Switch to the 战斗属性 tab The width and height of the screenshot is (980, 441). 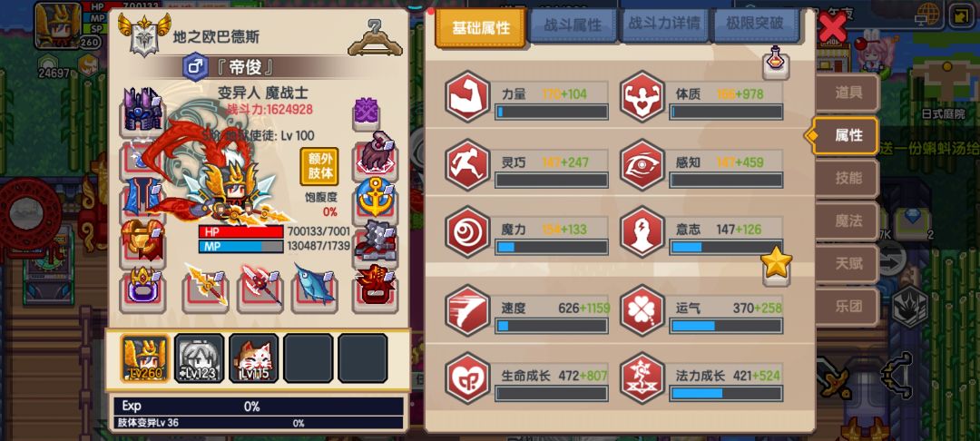click(573, 25)
